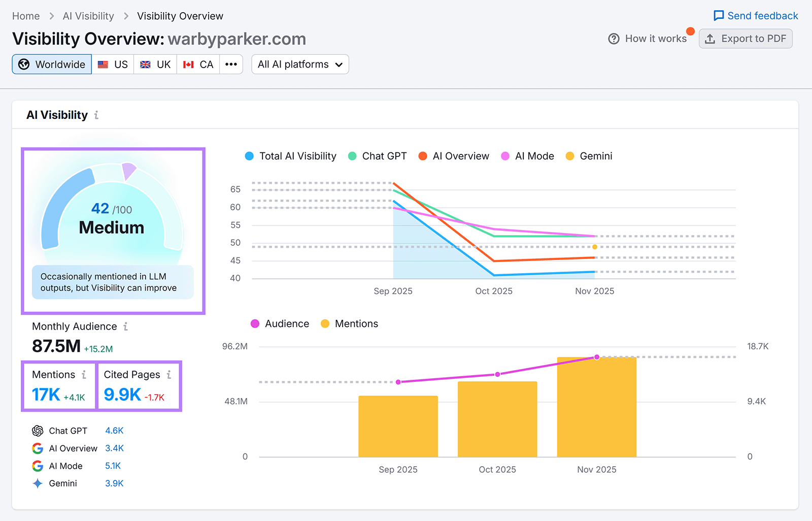The width and height of the screenshot is (812, 521).
Task: Click the ChatGPT logo icon in the mentions list
Action: (37, 430)
